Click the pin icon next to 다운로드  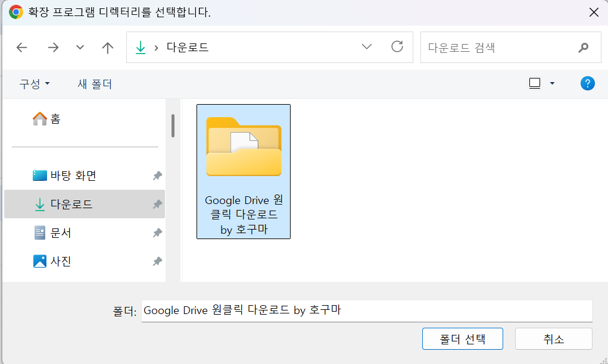157,204
